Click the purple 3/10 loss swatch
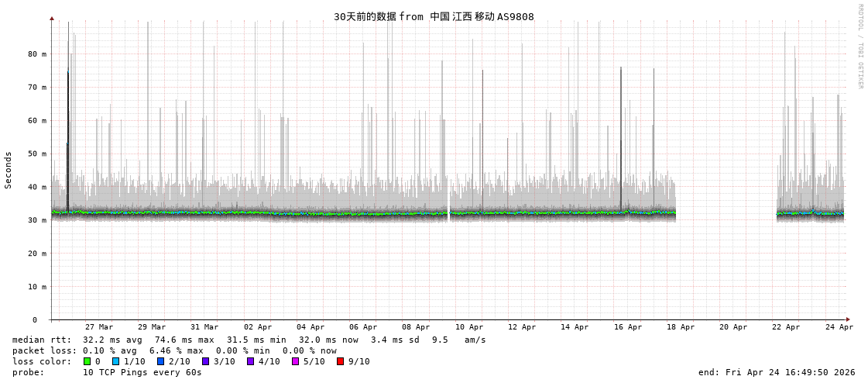The height and width of the screenshot is (383, 868). tap(206, 361)
